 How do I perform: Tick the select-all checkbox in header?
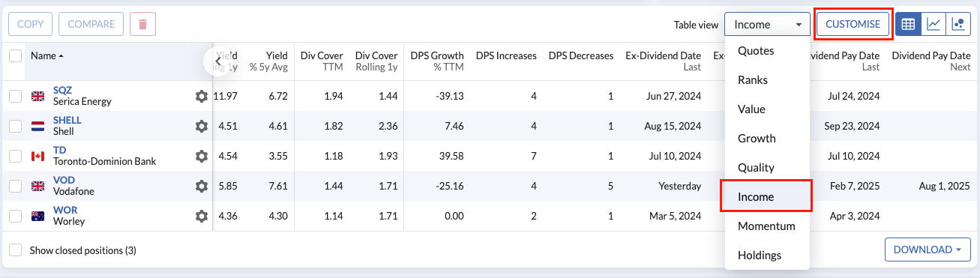point(15,55)
